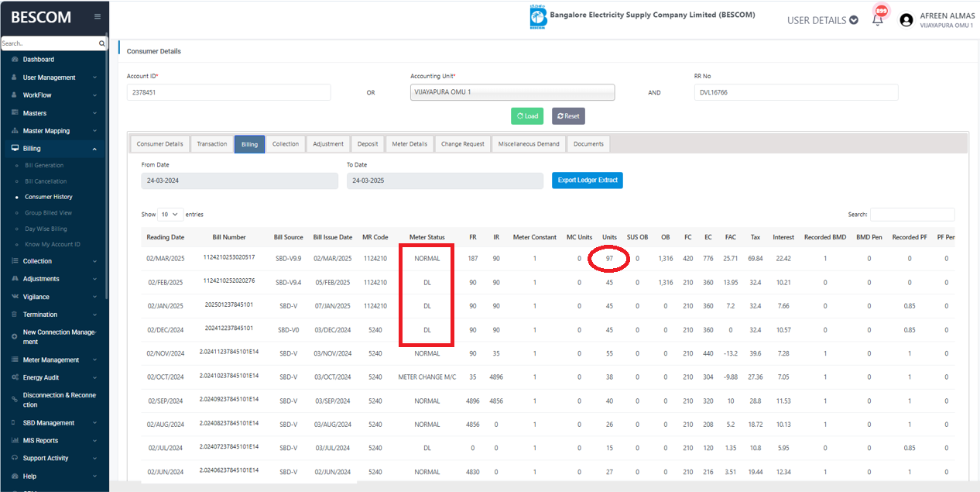Sort table by Meter Status column header

click(427, 237)
